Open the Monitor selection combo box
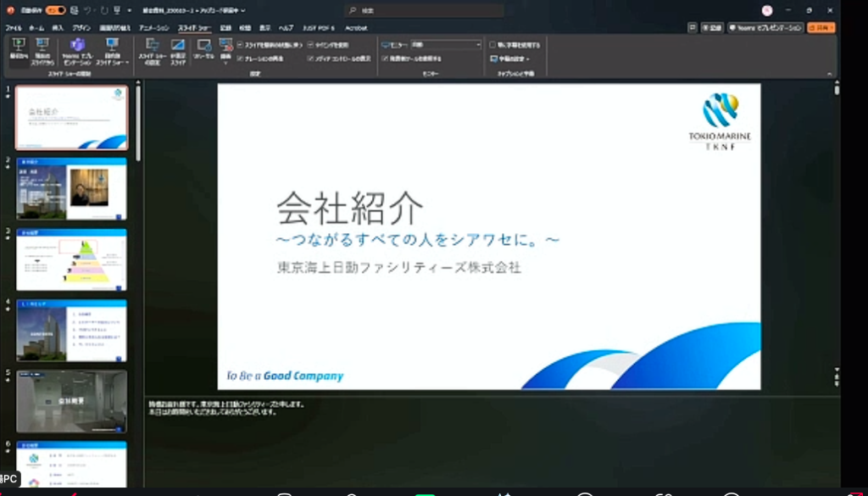 point(446,45)
